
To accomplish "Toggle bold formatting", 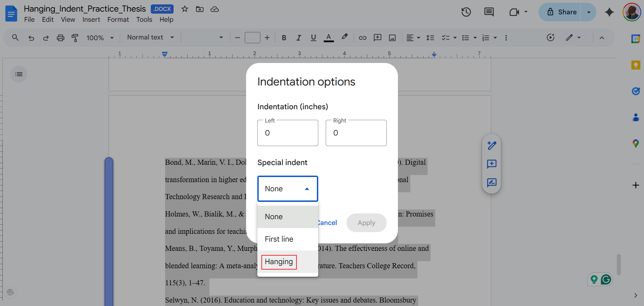I will [284, 38].
